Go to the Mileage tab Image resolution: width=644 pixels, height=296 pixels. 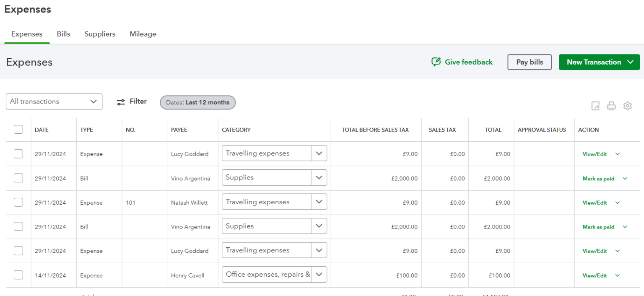click(143, 34)
